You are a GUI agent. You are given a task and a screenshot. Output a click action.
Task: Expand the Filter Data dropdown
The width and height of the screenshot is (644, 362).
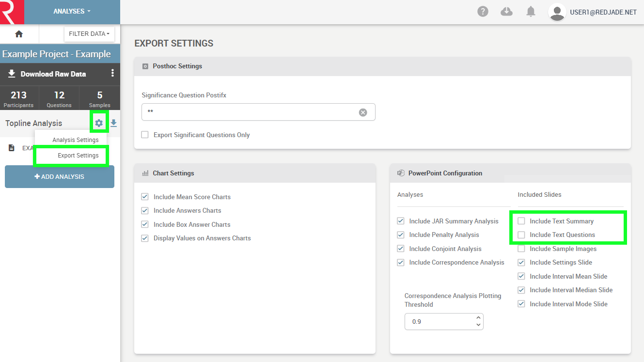[89, 34]
